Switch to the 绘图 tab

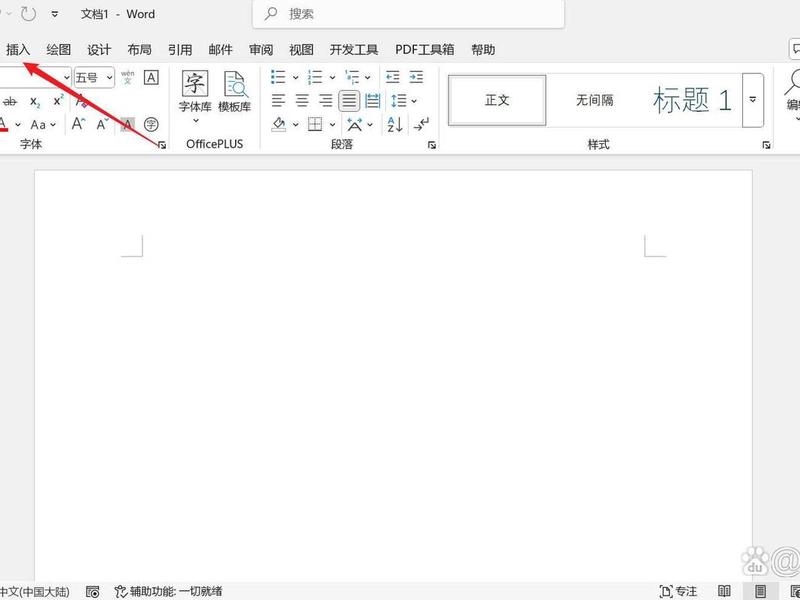pos(59,49)
